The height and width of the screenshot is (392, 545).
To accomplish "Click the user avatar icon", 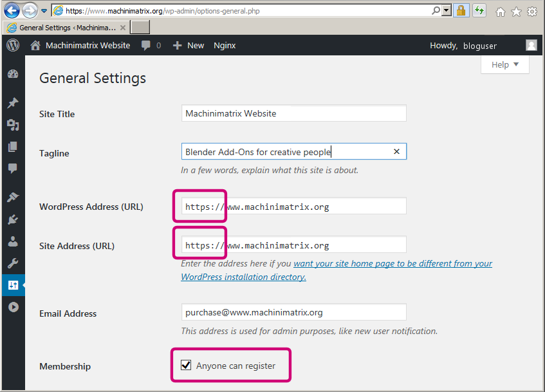I will 531,45.
